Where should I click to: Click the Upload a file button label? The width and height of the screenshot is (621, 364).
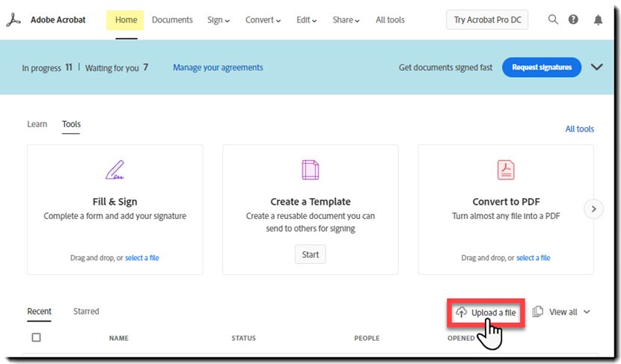[x=494, y=312]
